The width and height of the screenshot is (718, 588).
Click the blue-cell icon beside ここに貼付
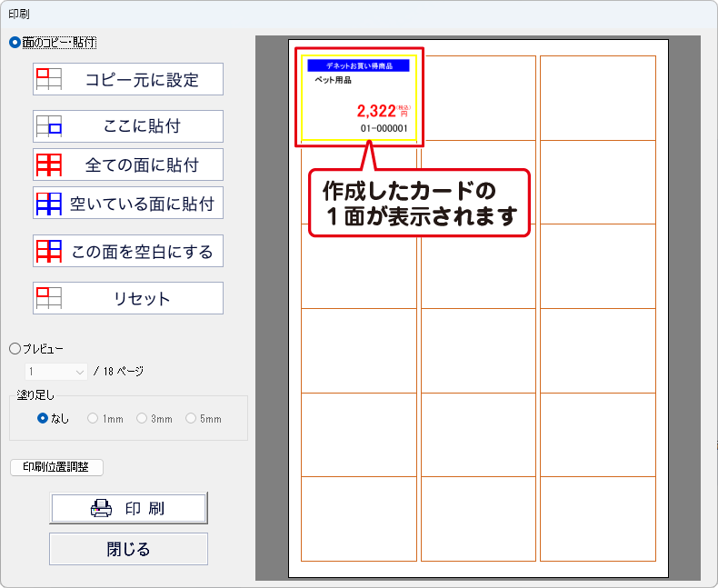48,126
